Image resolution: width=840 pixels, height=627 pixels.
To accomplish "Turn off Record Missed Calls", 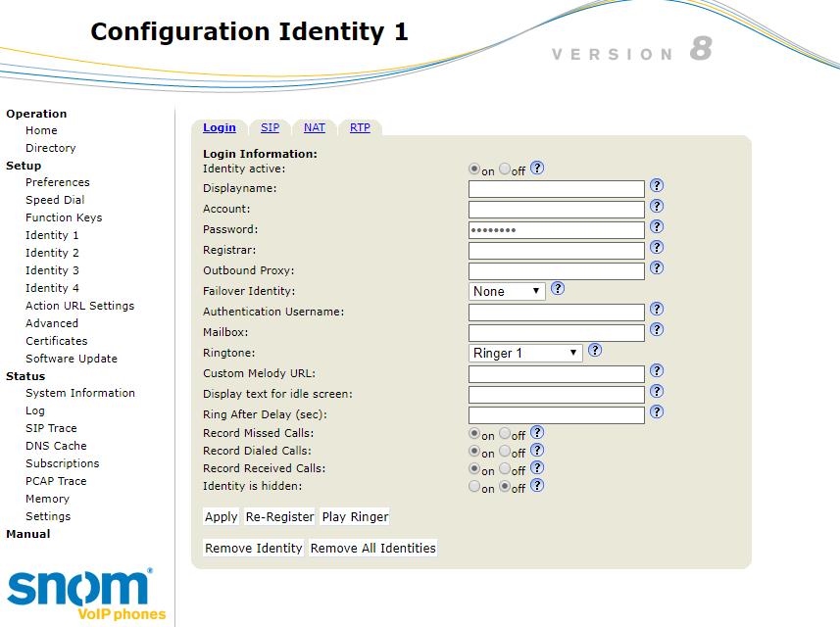I will 505,433.
